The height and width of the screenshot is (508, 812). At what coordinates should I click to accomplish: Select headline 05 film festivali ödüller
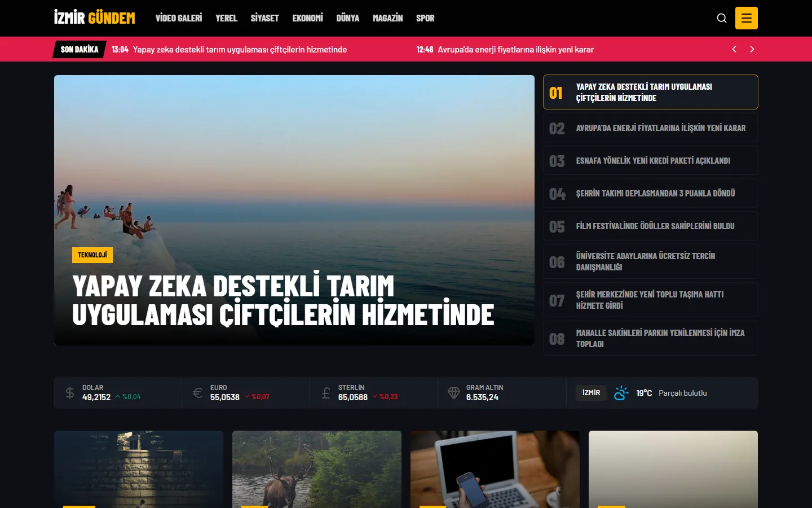pos(651,226)
